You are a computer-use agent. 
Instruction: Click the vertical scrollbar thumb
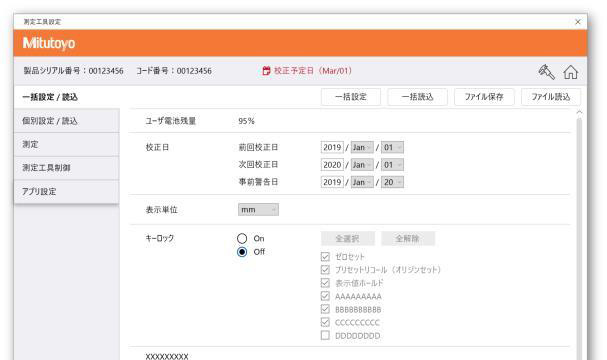[579, 239]
